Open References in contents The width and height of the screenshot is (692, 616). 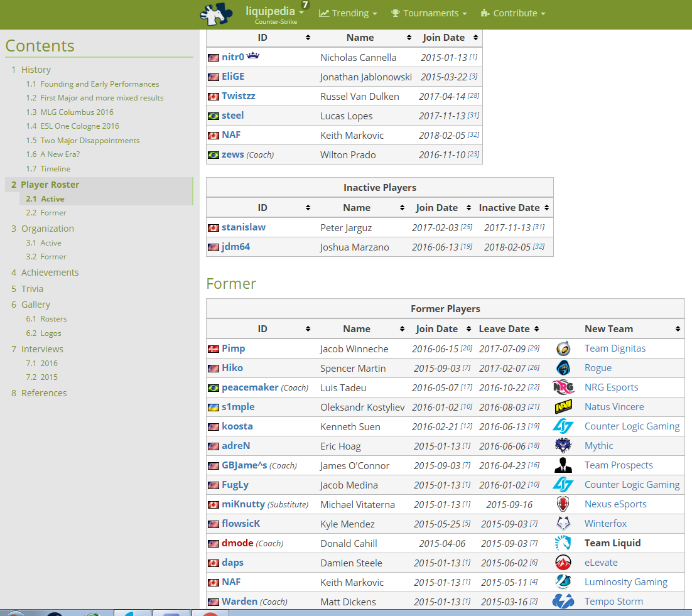[44, 393]
